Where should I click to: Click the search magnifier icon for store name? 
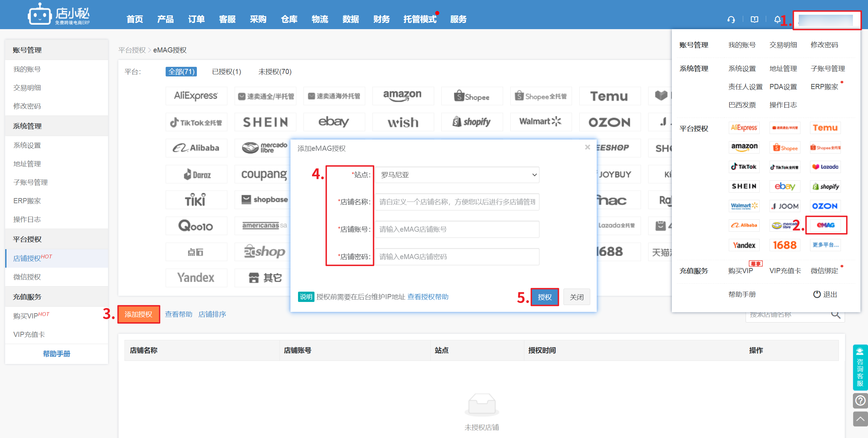[x=835, y=315]
